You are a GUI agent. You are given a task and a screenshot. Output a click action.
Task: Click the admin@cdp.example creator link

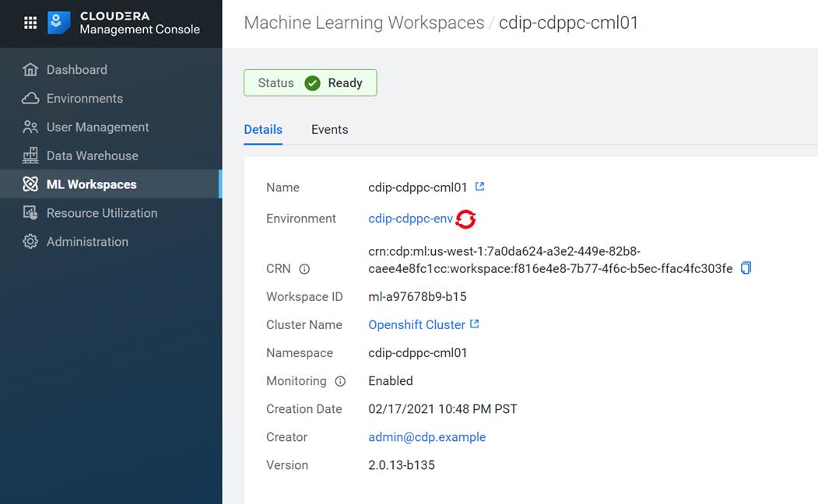[427, 437]
